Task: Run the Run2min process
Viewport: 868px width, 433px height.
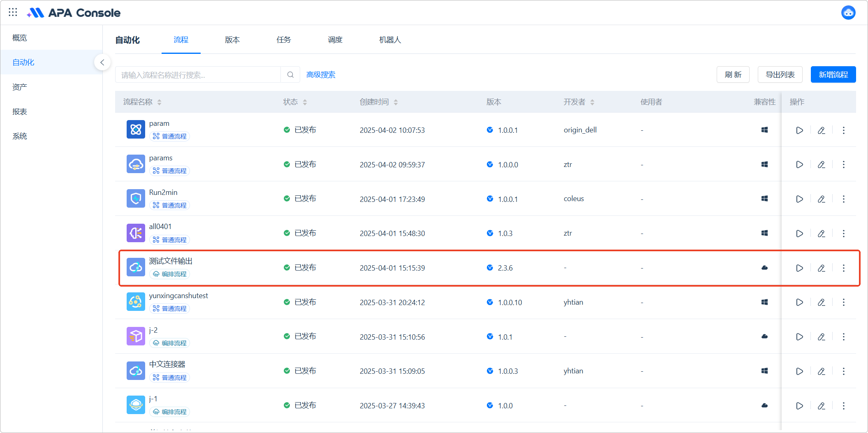Action: (799, 199)
